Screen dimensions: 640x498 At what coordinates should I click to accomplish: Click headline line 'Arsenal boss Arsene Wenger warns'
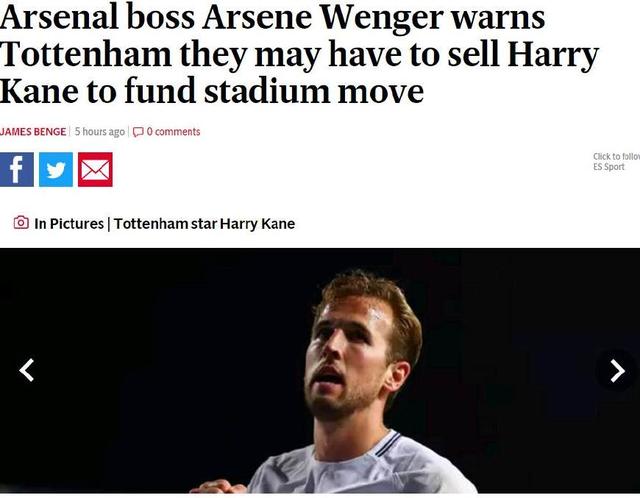pos(273,18)
